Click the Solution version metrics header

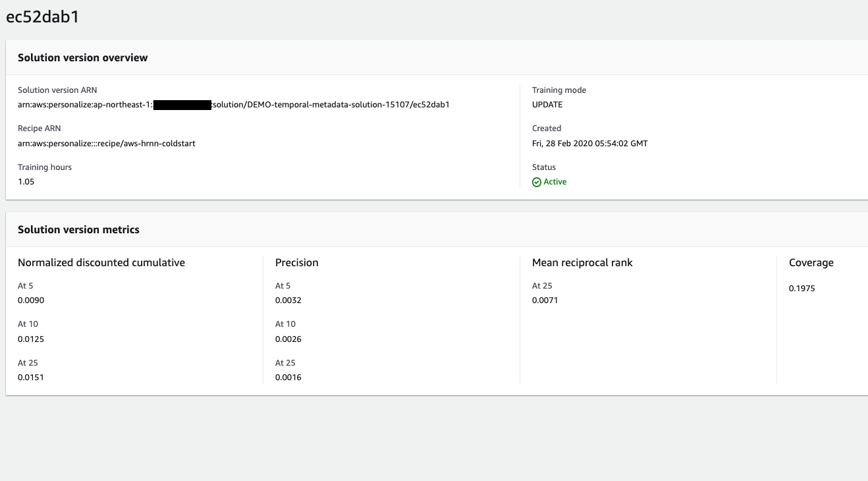(x=79, y=229)
